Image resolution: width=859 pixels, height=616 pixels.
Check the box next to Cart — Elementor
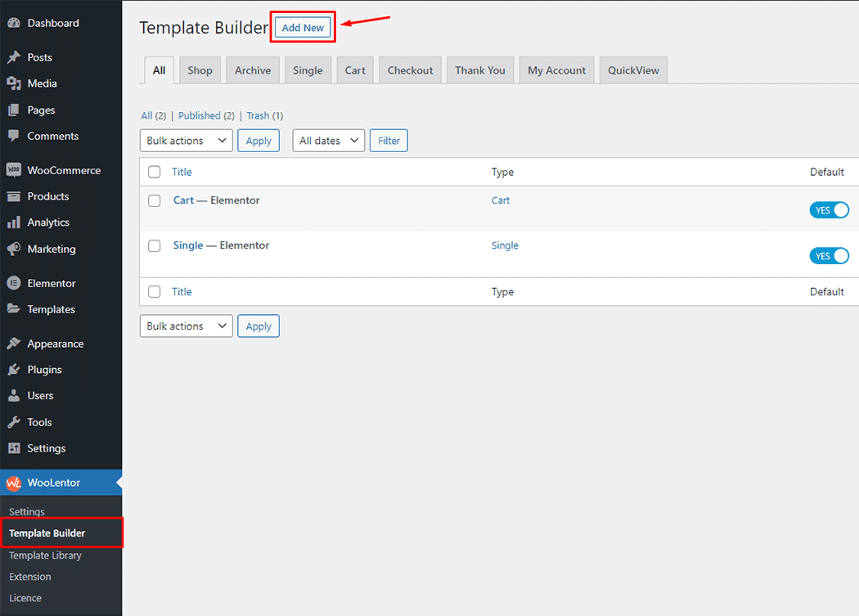click(x=155, y=200)
